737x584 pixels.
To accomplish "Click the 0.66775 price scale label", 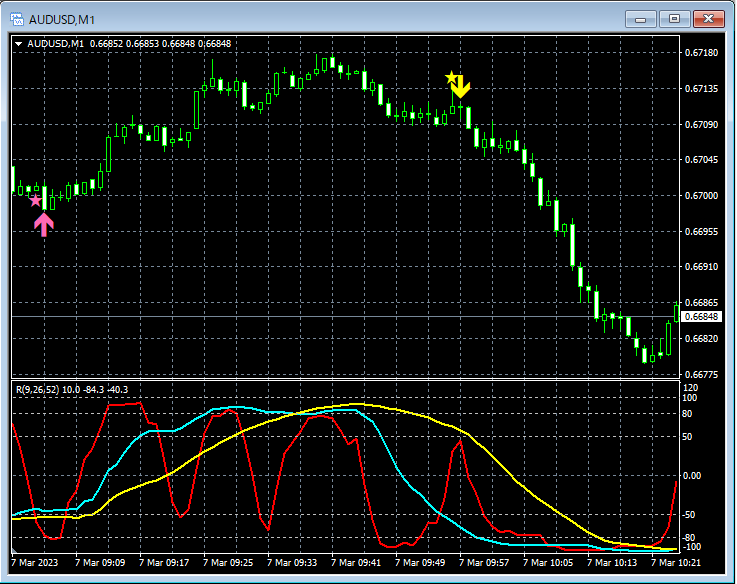I will [x=702, y=375].
